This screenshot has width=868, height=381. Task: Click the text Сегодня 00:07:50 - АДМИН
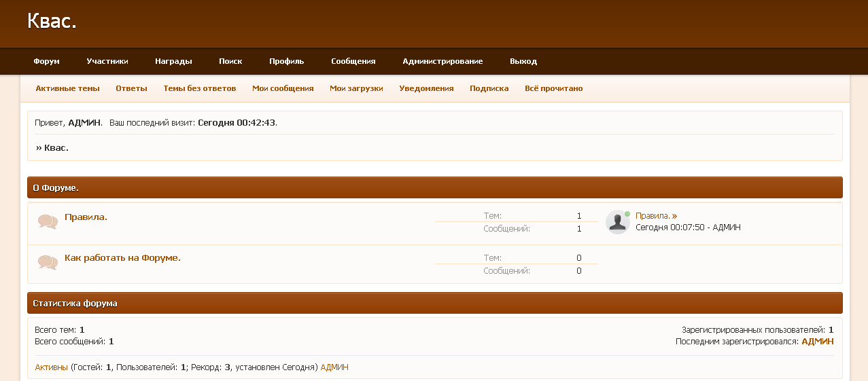(688, 228)
